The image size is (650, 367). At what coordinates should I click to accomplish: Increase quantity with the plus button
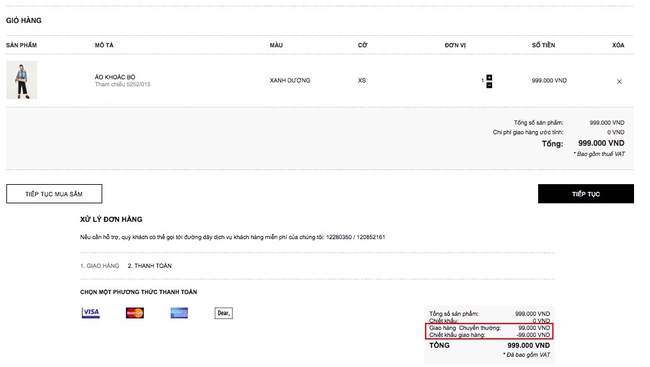coord(489,78)
